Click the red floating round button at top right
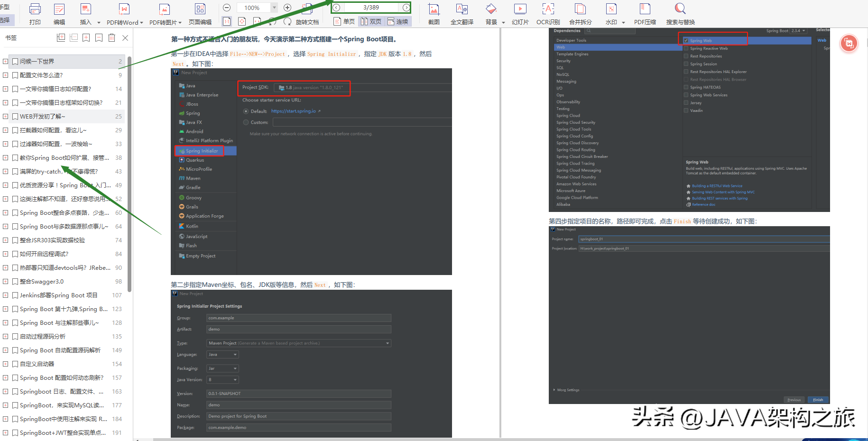 coord(849,44)
